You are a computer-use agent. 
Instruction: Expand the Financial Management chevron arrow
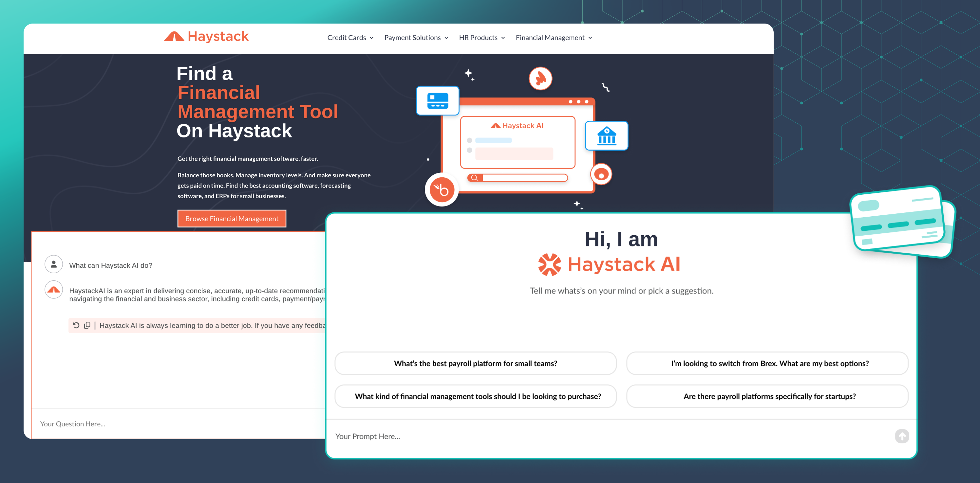pyautogui.click(x=590, y=38)
